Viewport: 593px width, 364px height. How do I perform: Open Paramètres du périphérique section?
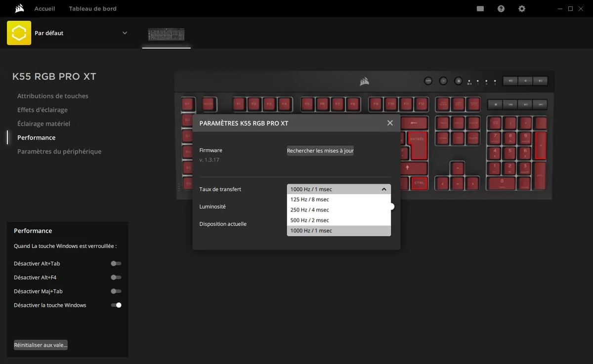(59, 151)
